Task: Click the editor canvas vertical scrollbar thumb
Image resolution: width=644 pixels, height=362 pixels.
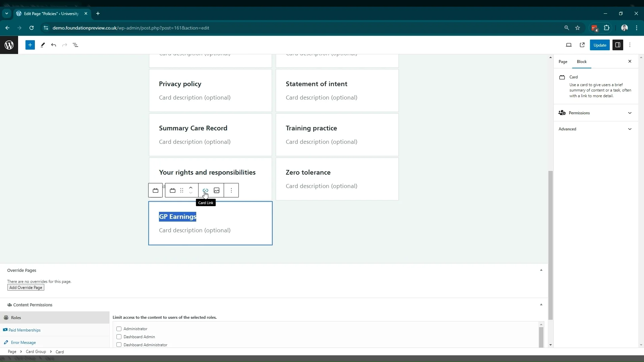Action: (550, 245)
